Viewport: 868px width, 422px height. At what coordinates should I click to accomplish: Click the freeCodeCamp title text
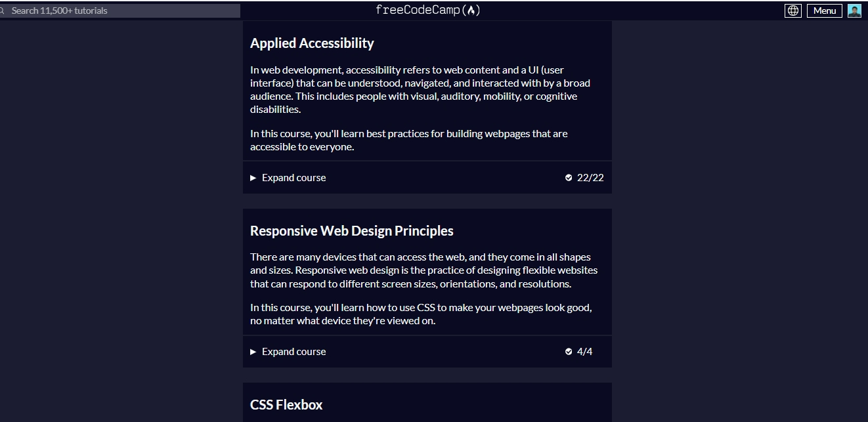418,10
